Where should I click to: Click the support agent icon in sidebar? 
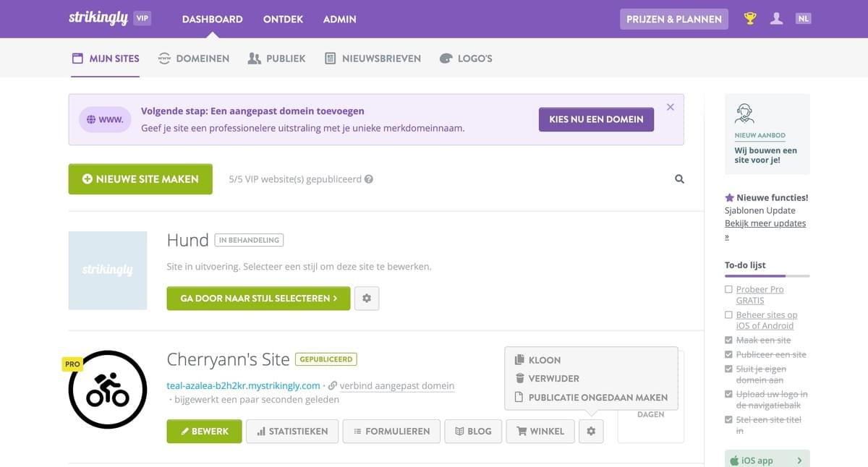pos(744,113)
